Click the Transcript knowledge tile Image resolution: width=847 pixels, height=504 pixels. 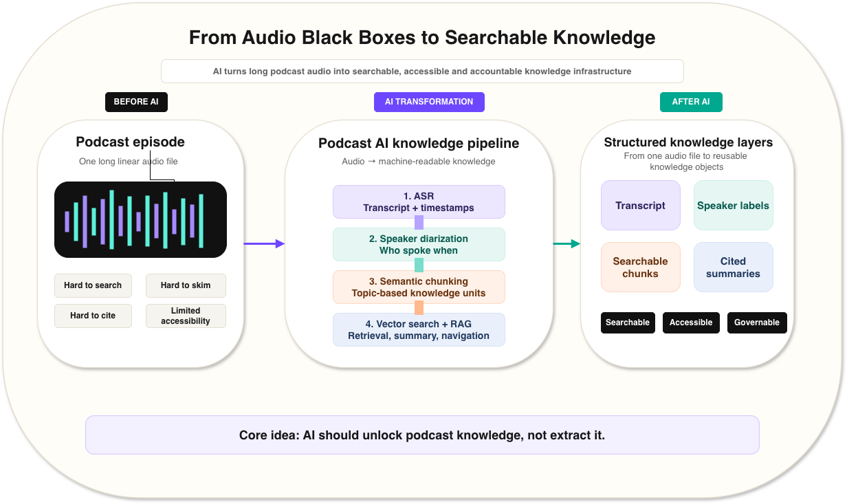(640, 206)
